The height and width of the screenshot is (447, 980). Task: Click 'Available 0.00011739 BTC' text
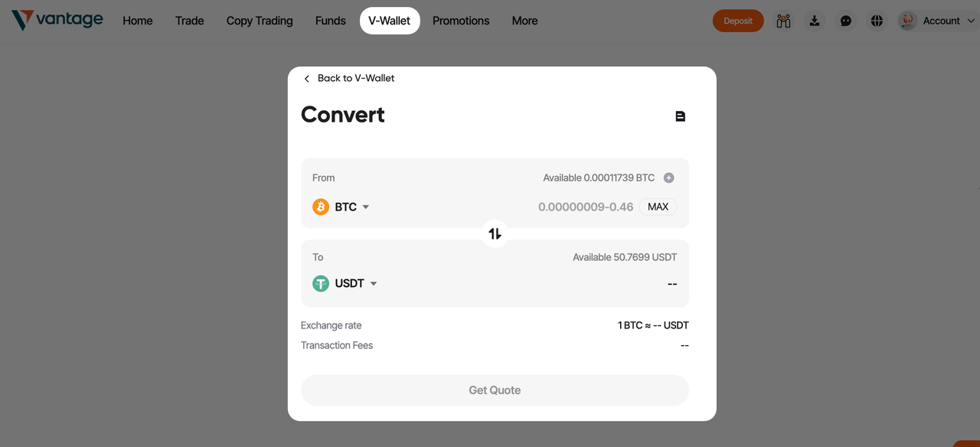599,178
